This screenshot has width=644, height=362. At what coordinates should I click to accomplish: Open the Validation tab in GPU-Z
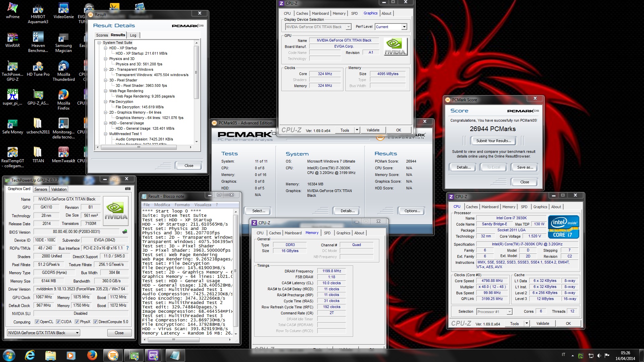[59, 189]
